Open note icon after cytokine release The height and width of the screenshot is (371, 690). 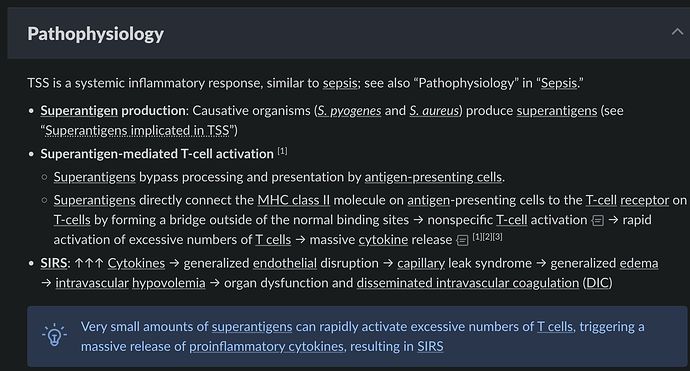[x=462, y=240]
